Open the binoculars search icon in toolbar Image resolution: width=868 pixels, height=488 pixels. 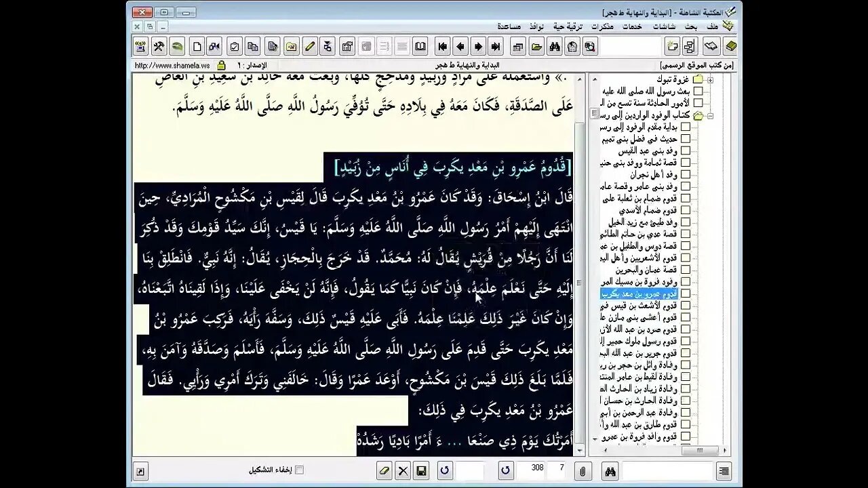[554, 47]
